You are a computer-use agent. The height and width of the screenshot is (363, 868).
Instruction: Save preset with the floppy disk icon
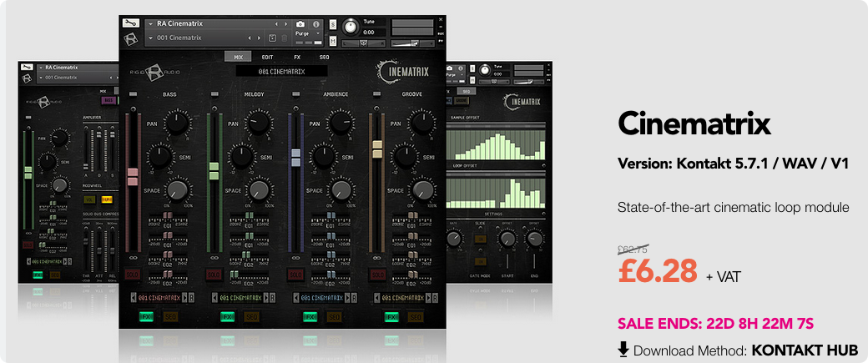pos(272,38)
